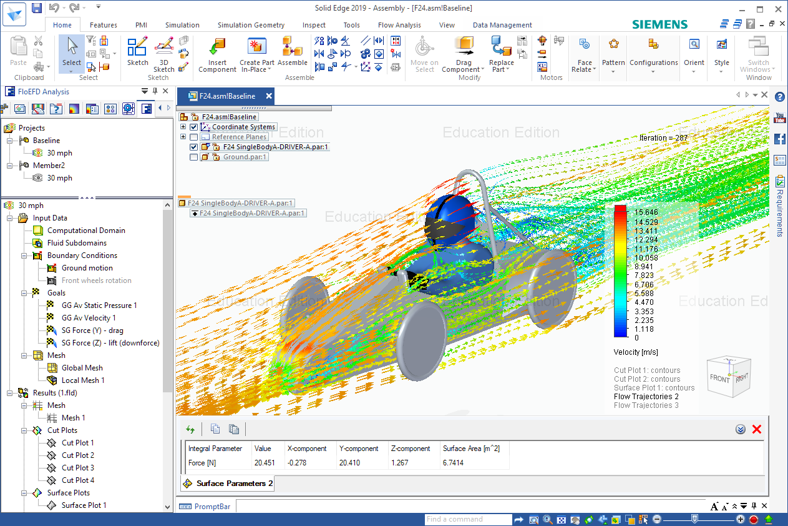Click the Replace Part icon
The image size is (788, 526).
(x=501, y=46)
